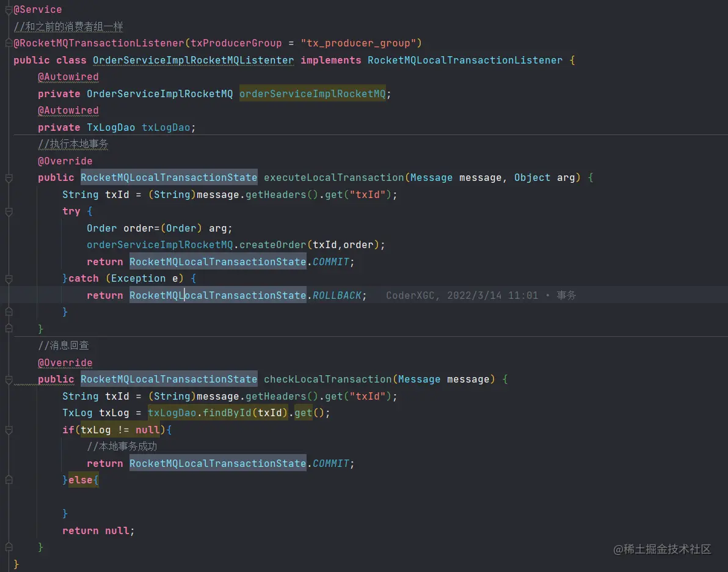Click the createOrder method call
This screenshot has width=728, height=572.
[272, 245]
